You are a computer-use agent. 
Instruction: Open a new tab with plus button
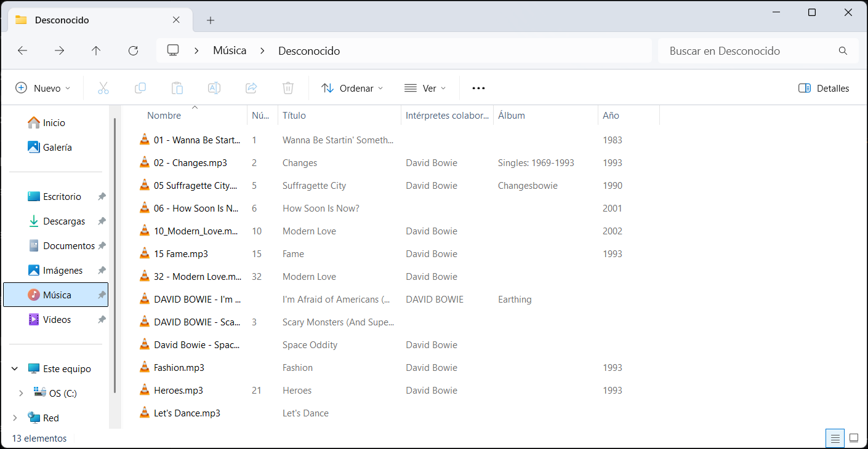point(211,20)
